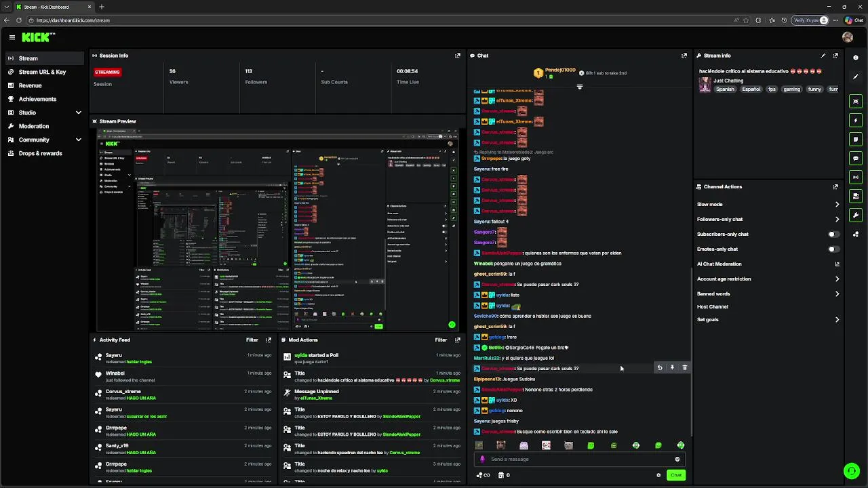Click the Spanish tag in Stream info
868x488 pixels.
(725, 89)
